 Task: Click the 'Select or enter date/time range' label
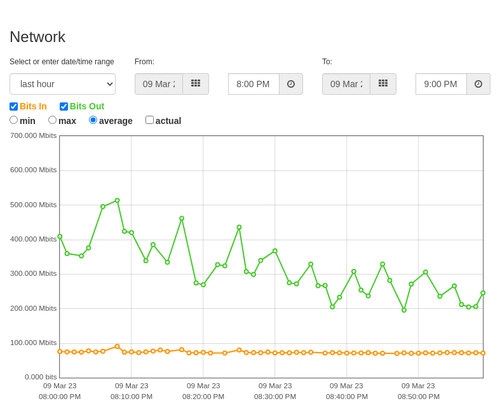click(x=62, y=62)
